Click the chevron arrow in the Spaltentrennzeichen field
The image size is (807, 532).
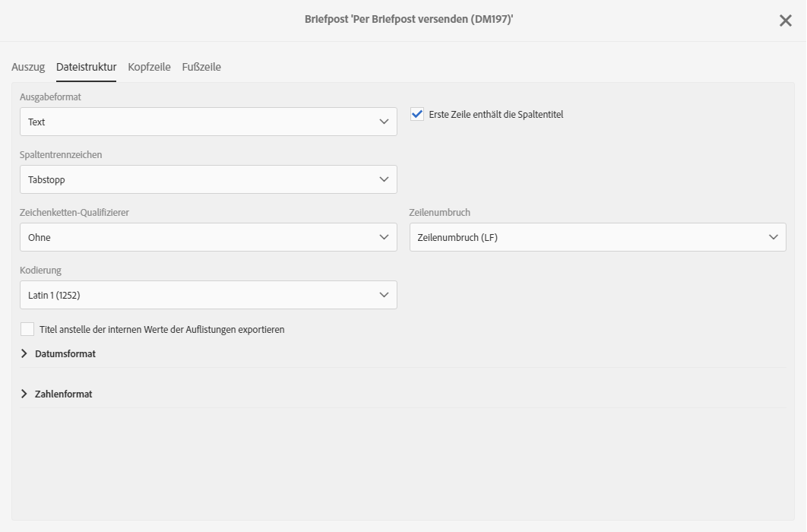click(384, 179)
